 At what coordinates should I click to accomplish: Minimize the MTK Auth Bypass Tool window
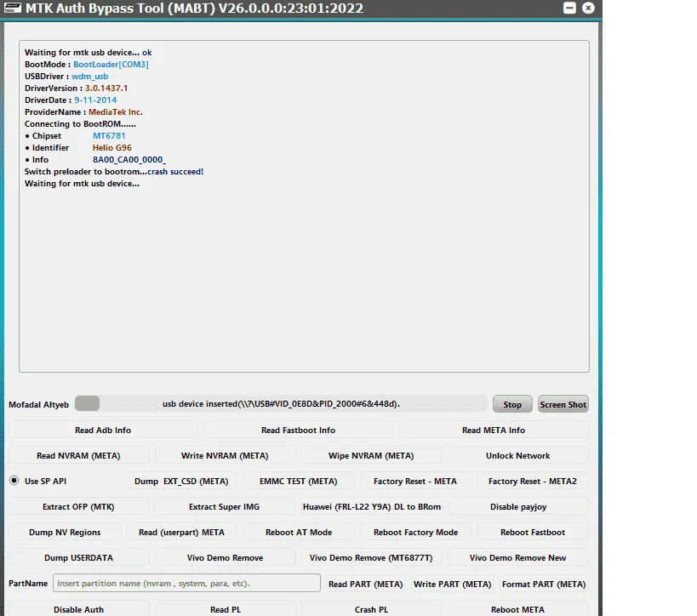(x=569, y=8)
